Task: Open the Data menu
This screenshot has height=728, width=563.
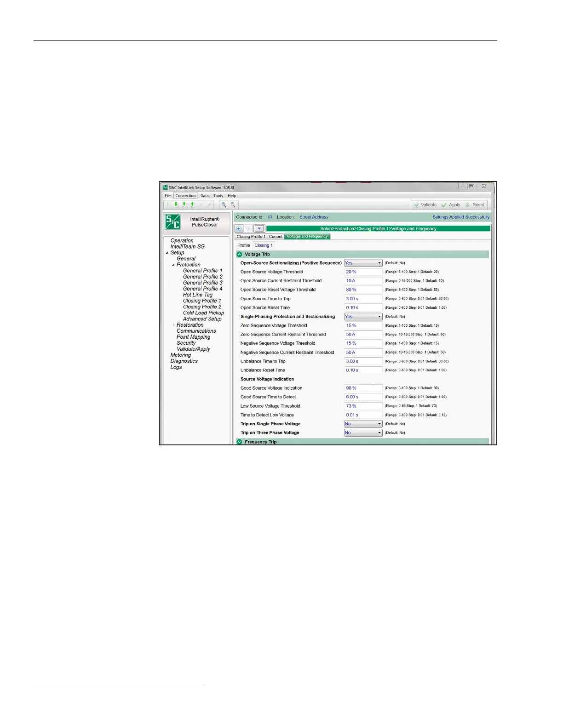Action: [x=205, y=196]
